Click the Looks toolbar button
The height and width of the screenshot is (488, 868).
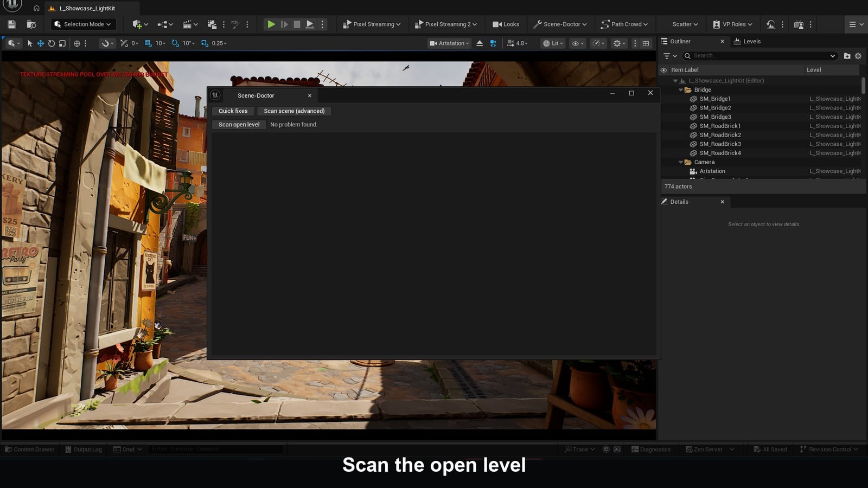coord(506,24)
